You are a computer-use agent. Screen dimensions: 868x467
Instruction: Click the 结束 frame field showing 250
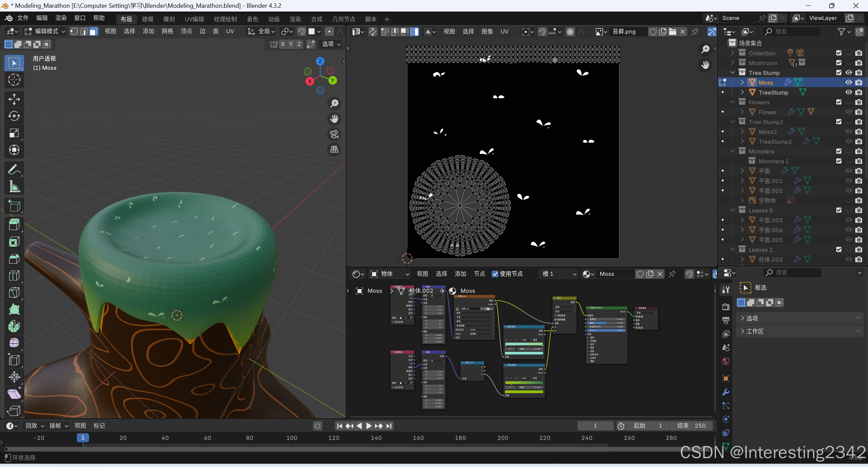691,426
